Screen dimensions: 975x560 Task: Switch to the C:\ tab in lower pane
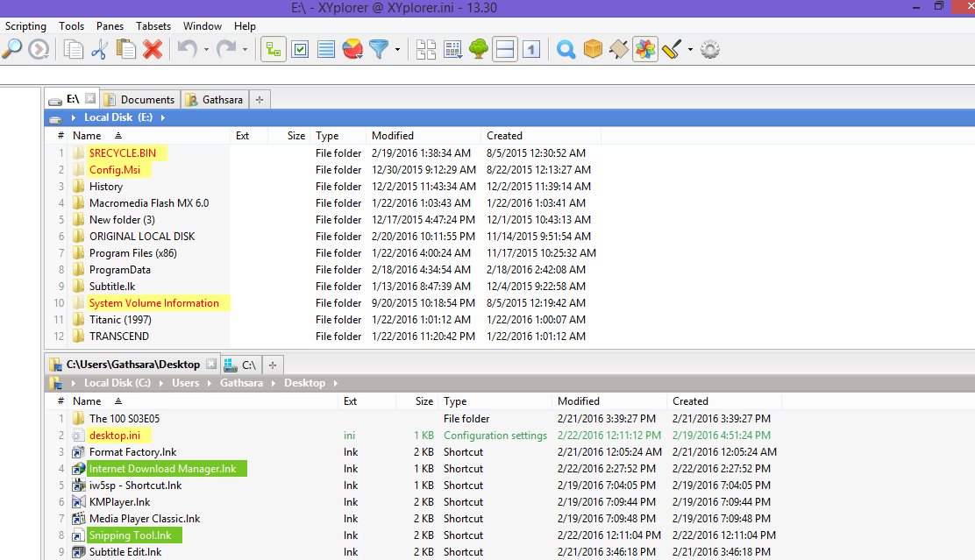pos(241,365)
